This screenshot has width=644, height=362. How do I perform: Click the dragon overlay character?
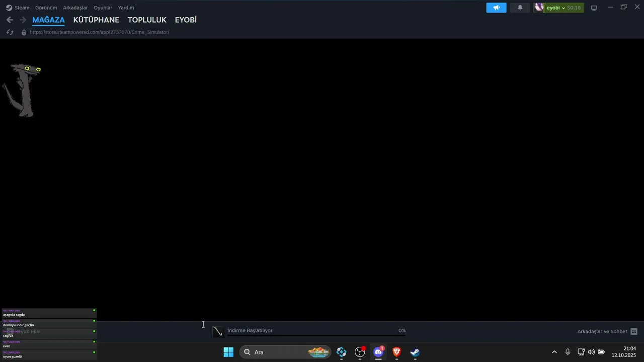[22, 90]
